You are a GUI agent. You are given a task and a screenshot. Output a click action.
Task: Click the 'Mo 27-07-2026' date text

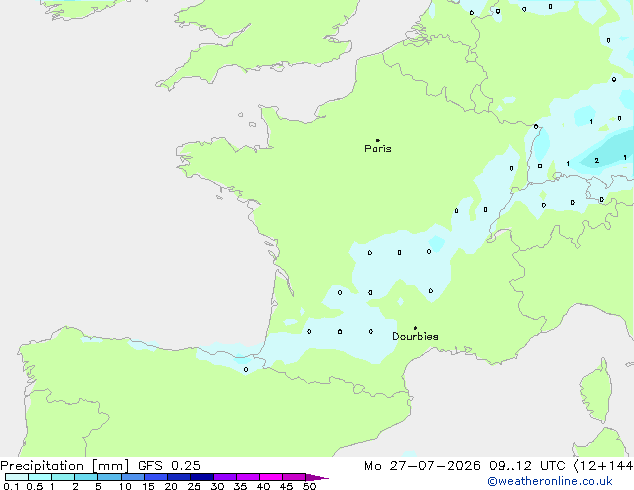[x=422, y=466]
